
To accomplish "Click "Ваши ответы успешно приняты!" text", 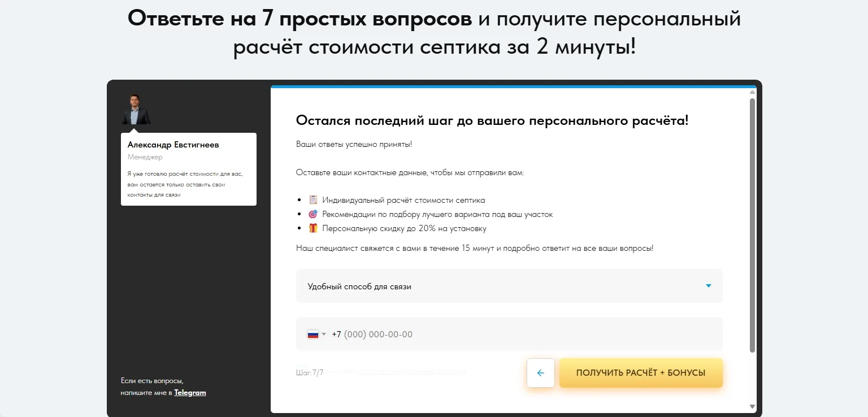I will (x=354, y=144).
